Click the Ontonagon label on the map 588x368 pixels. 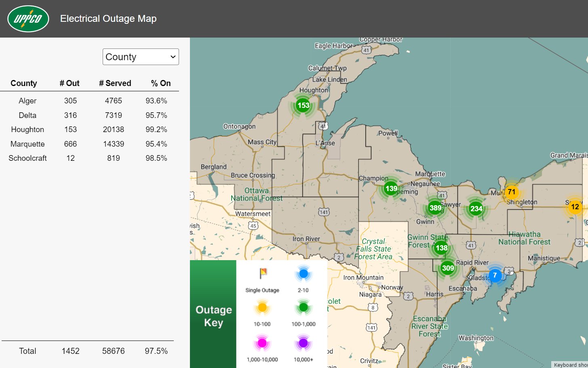point(239,126)
